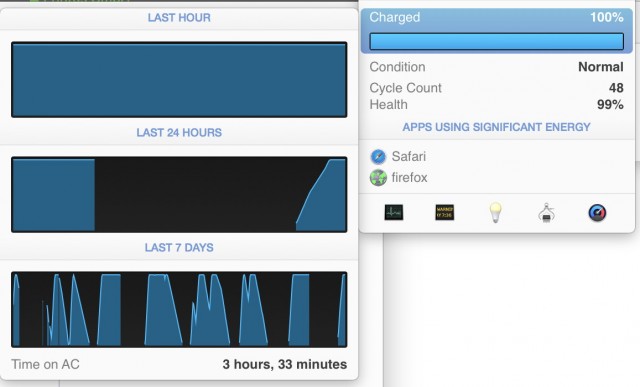Open the Console icon with yellow warning text

(x=444, y=212)
